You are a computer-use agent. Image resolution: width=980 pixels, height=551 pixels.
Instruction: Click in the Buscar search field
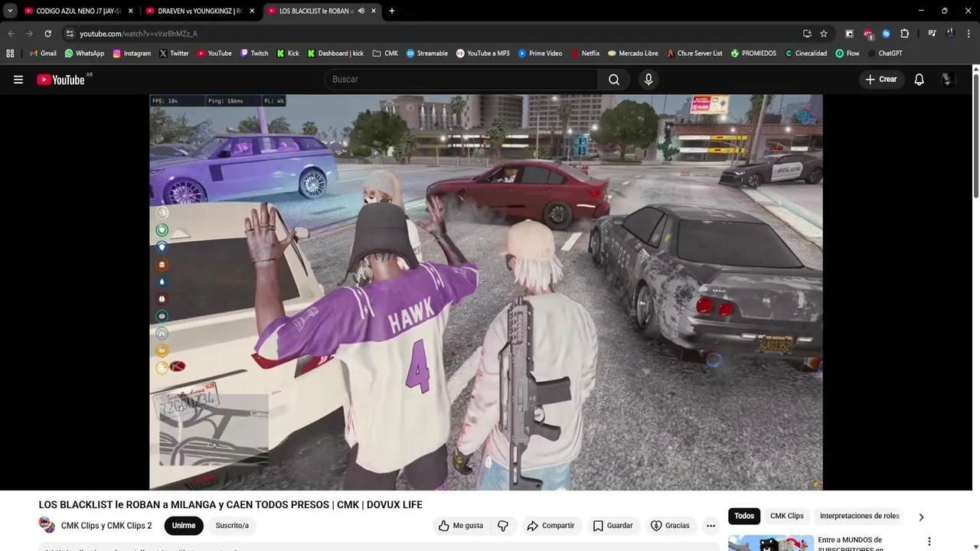pyautogui.click(x=461, y=80)
